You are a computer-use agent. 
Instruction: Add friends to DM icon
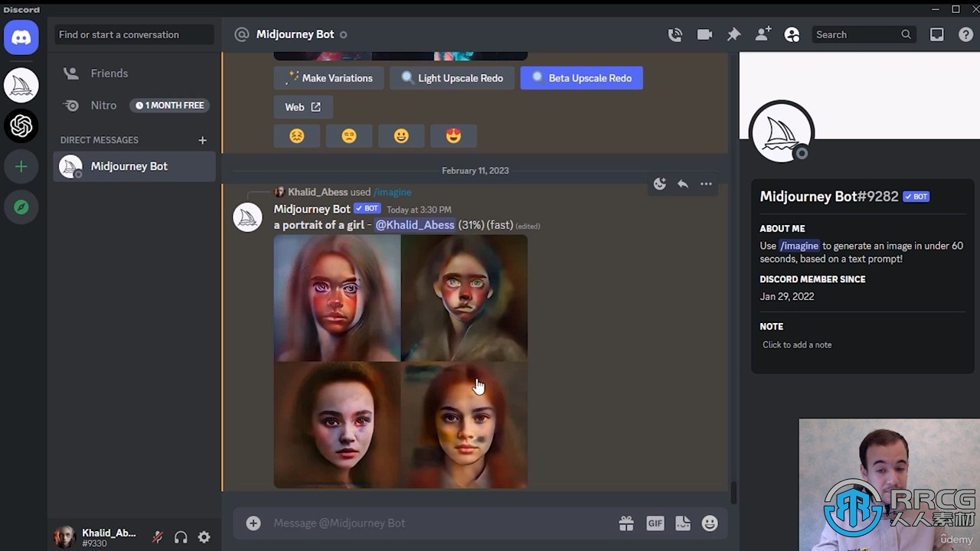(x=763, y=34)
